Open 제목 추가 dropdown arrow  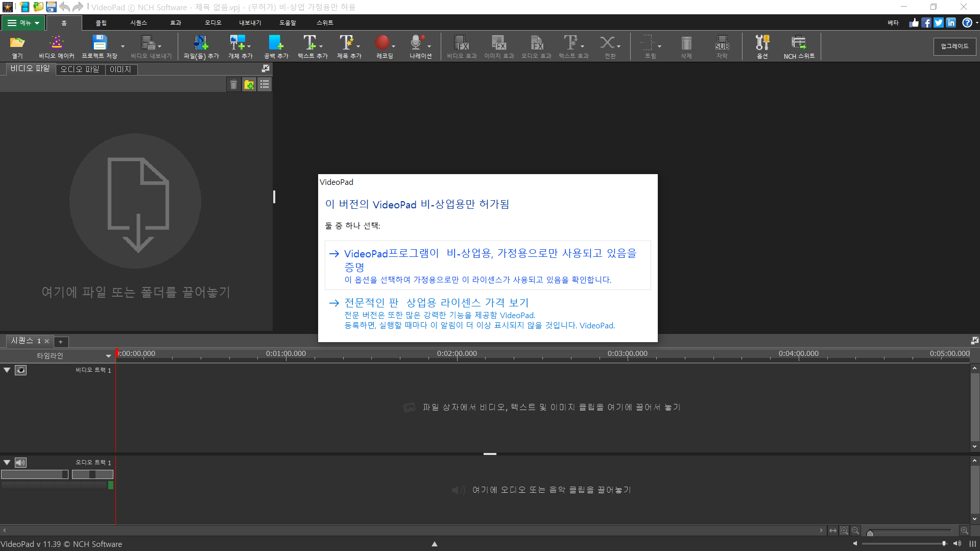click(358, 46)
